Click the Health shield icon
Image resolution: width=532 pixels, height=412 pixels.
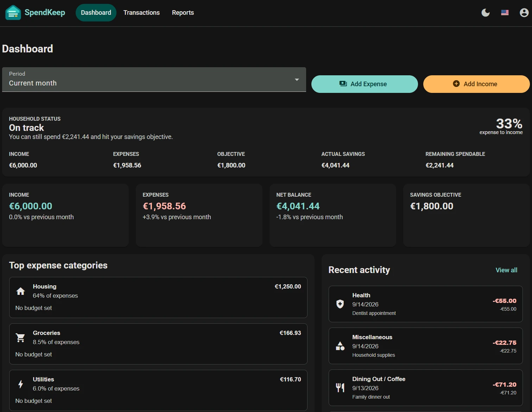point(340,304)
